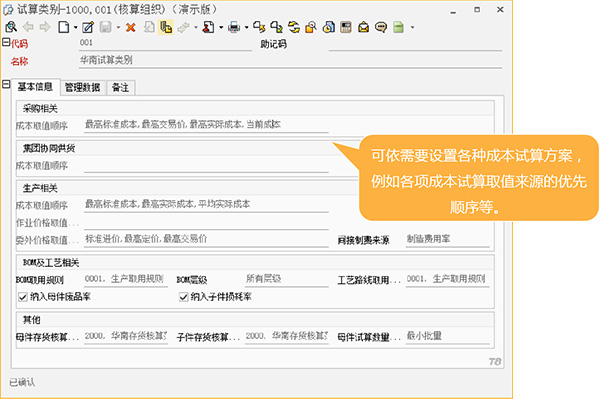Click the 集团协同供货 成本取值顺序 field
Screen dimensions: 600x399
tap(206, 166)
